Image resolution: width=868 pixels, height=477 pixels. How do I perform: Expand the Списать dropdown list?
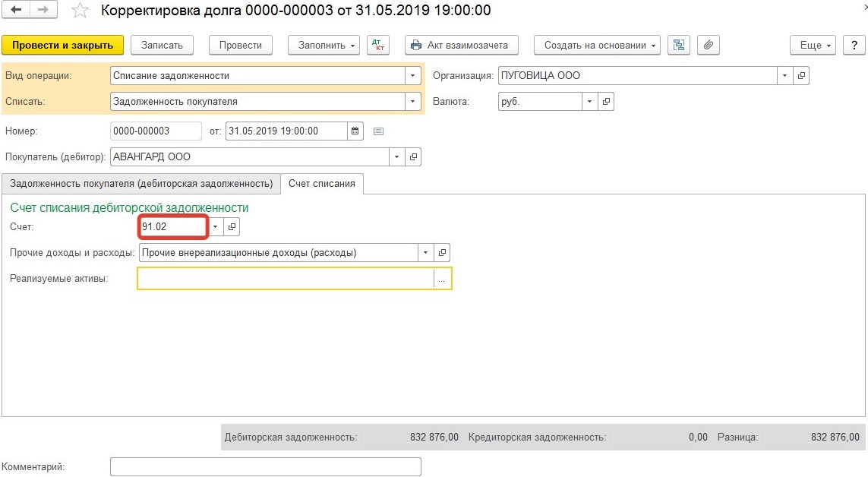click(412, 101)
